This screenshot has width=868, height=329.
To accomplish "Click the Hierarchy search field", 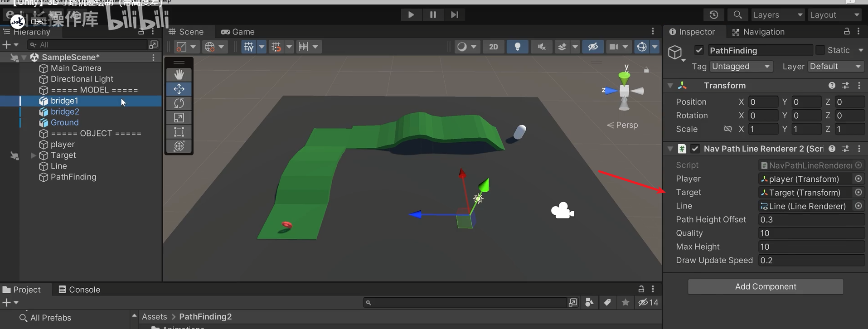I will pyautogui.click(x=88, y=44).
